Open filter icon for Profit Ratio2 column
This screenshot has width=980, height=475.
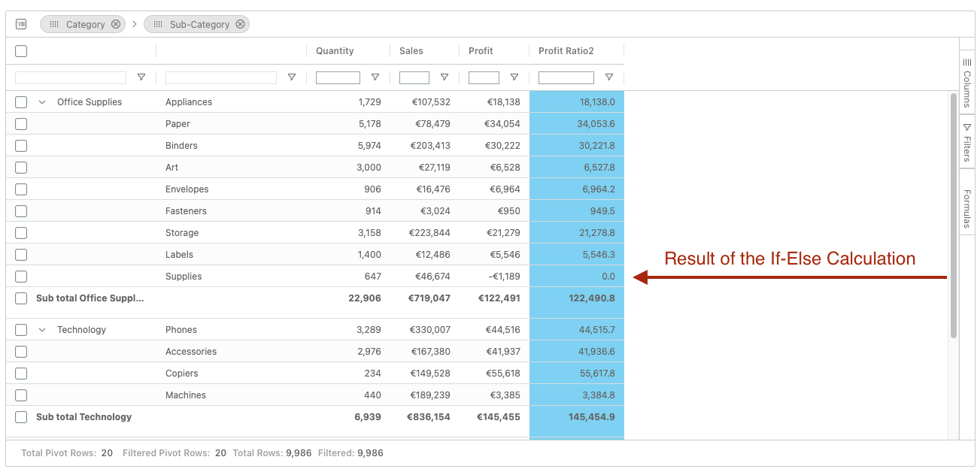tap(608, 77)
